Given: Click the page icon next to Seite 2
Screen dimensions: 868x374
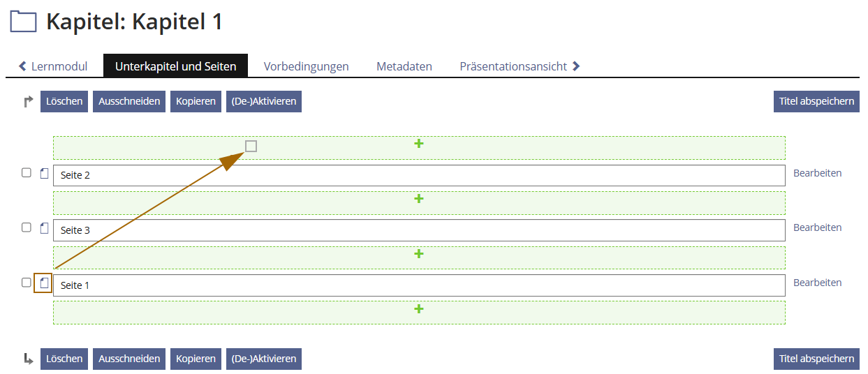Looking at the screenshot, I should click(x=45, y=173).
